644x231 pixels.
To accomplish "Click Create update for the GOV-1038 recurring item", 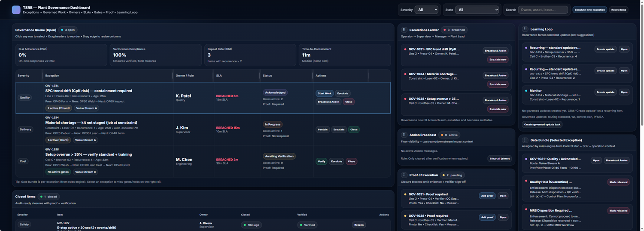I will click(x=605, y=49).
